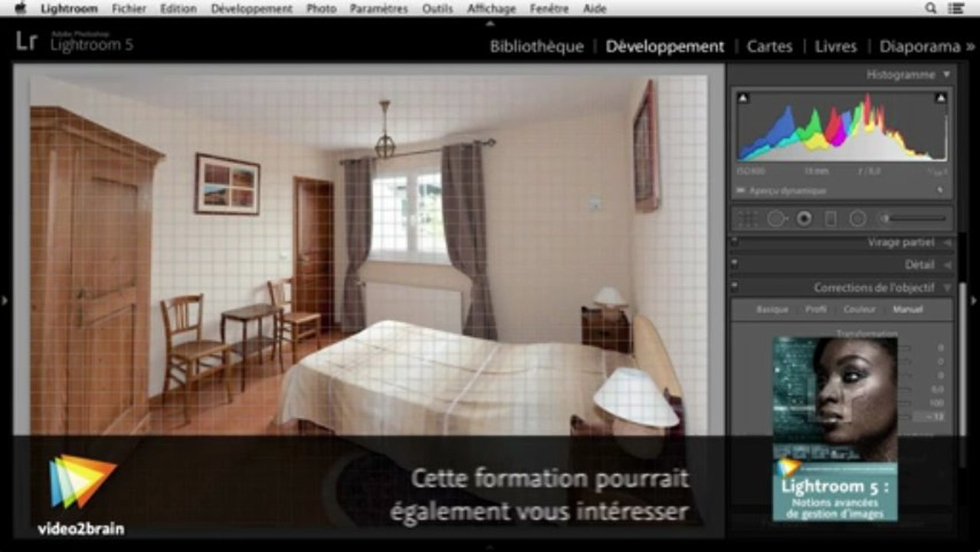The width and height of the screenshot is (980, 552).
Task: Open the Fenêtre menu
Action: pos(549,8)
